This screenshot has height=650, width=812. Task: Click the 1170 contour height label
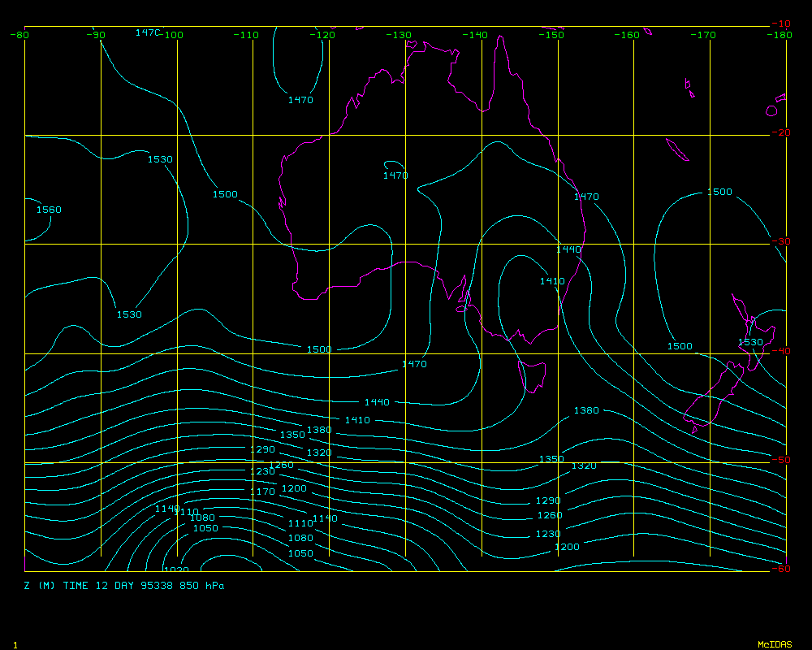coord(262,492)
